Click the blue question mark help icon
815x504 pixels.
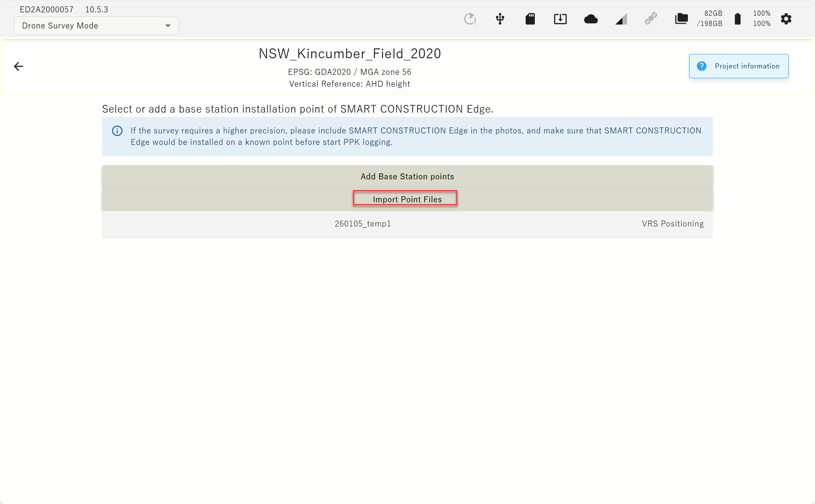701,66
